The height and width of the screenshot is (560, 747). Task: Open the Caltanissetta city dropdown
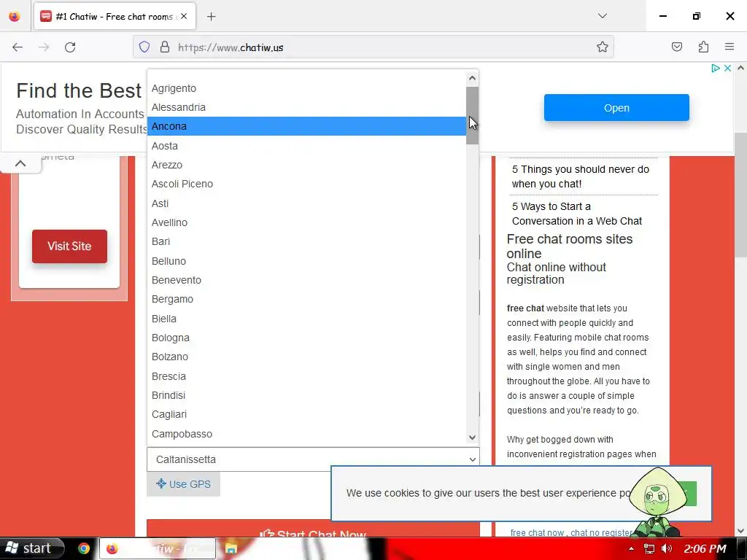pyautogui.click(x=313, y=459)
